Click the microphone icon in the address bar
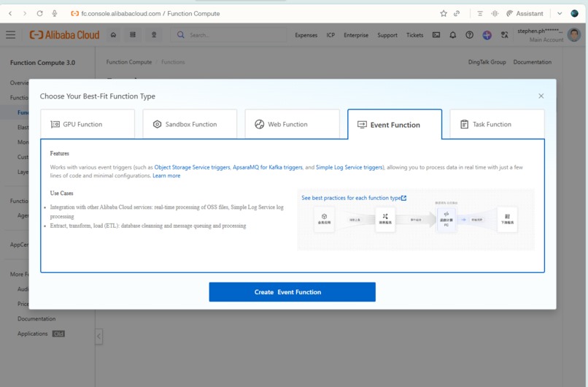Image resolution: width=588 pixels, height=387 pixels. 55,14
